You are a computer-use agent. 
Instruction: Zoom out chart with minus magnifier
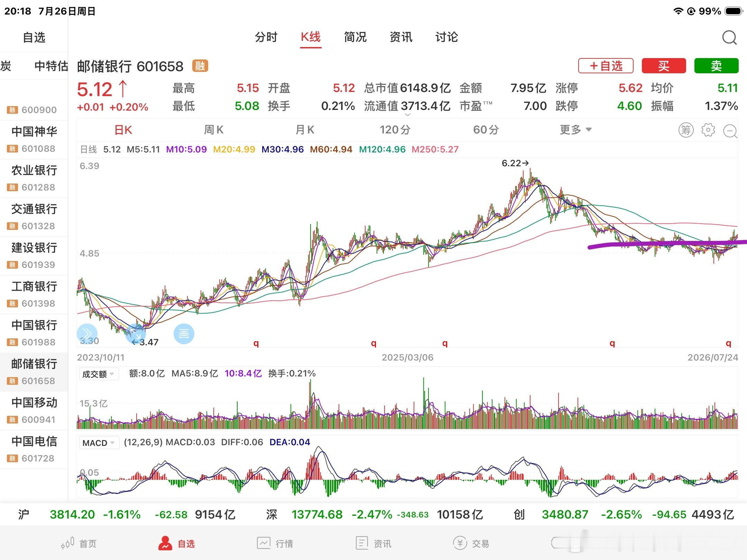[730, 131]
